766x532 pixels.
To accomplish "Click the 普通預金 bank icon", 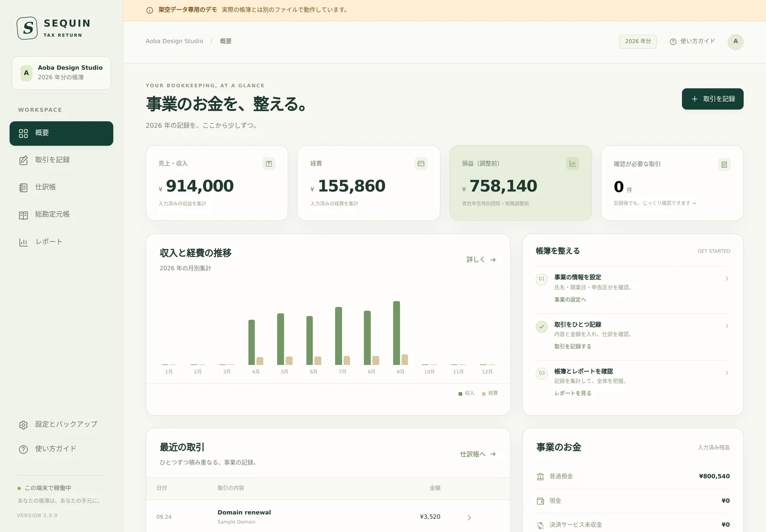I will click(x=540, y=476).
